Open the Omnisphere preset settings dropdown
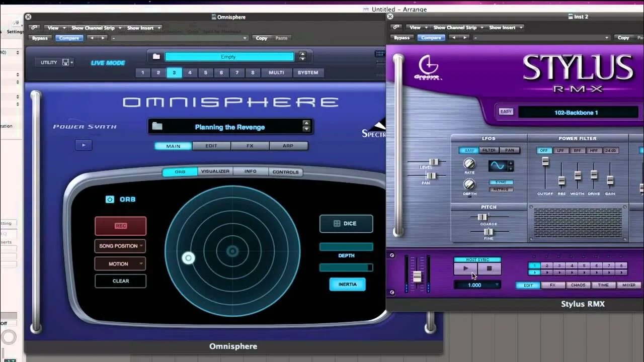This screenshot has height=362, width=644. [x=180, y=38]
